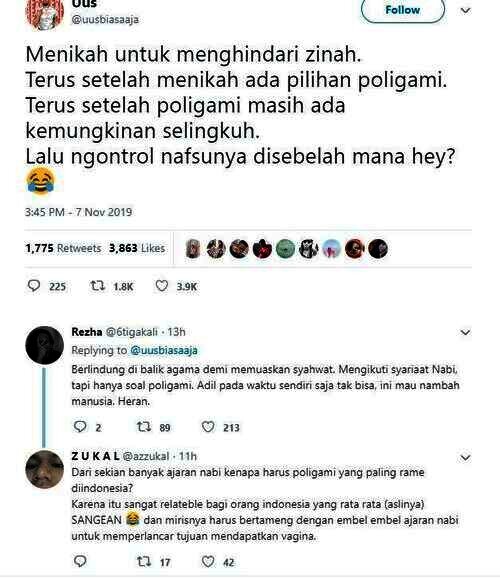The image size is (500, 578).
Task: Open the chevron menu next to Follow button
Action: coord(465,11)
